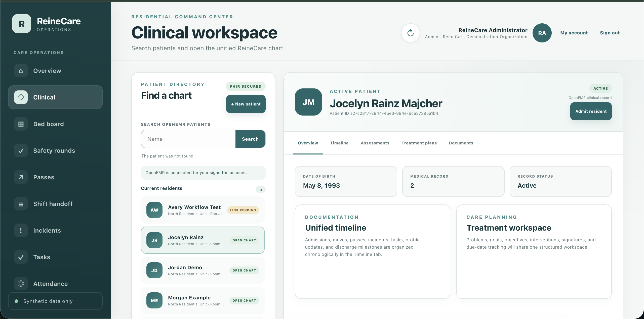
Task: Open the Assessments tab
Action: point(375,143)
